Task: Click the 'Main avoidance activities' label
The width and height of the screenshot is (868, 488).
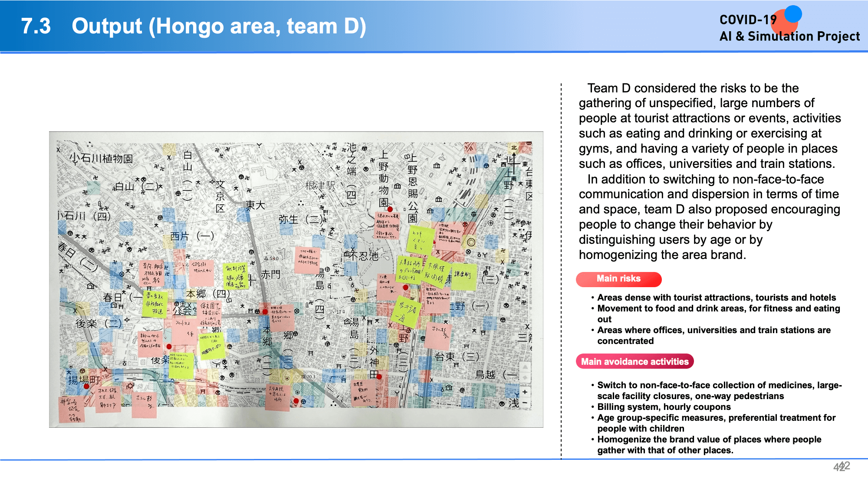Action: tap(635, 362)
